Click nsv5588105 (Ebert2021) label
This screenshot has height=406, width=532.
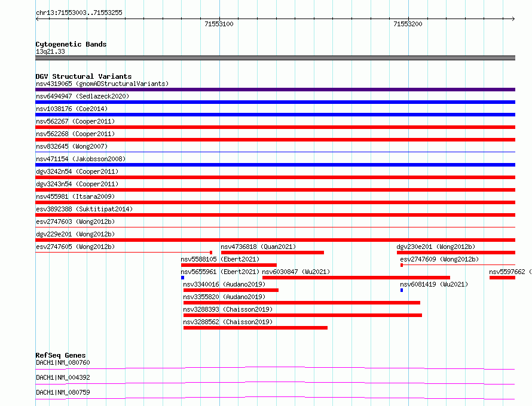220,259
